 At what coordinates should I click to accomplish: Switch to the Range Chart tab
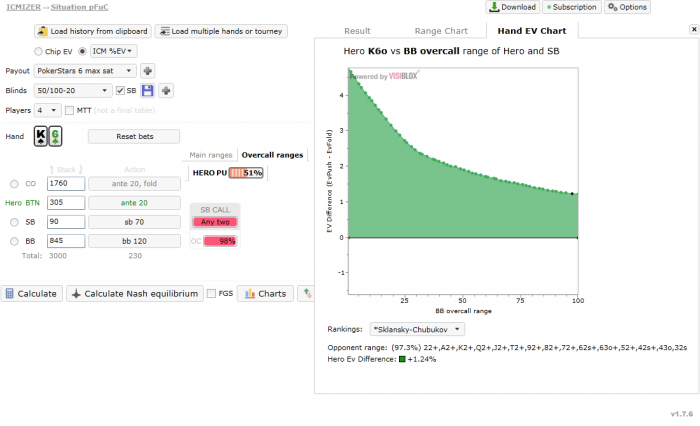[x=440, y=31]
